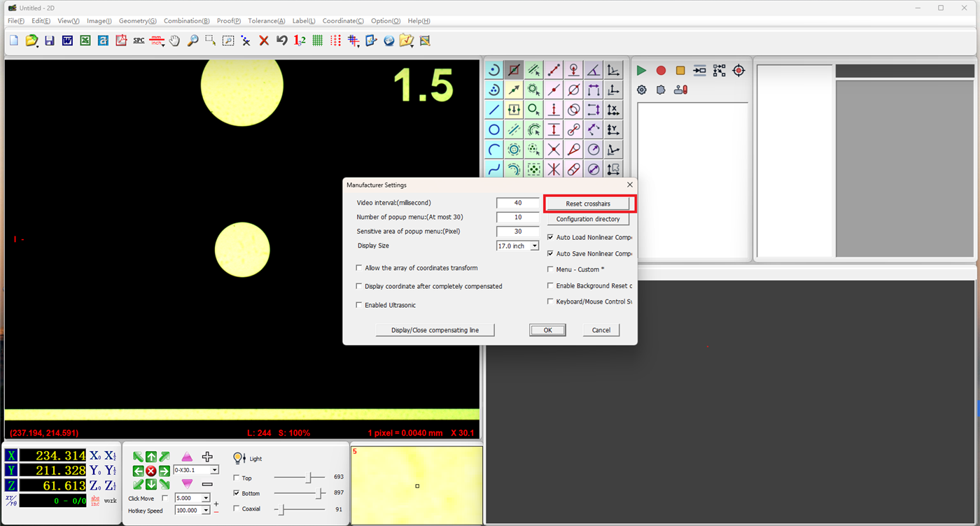Save with the floppy disk icon
Image resolution: width=980 pixels, height=526 pixels.
(50, 41)
